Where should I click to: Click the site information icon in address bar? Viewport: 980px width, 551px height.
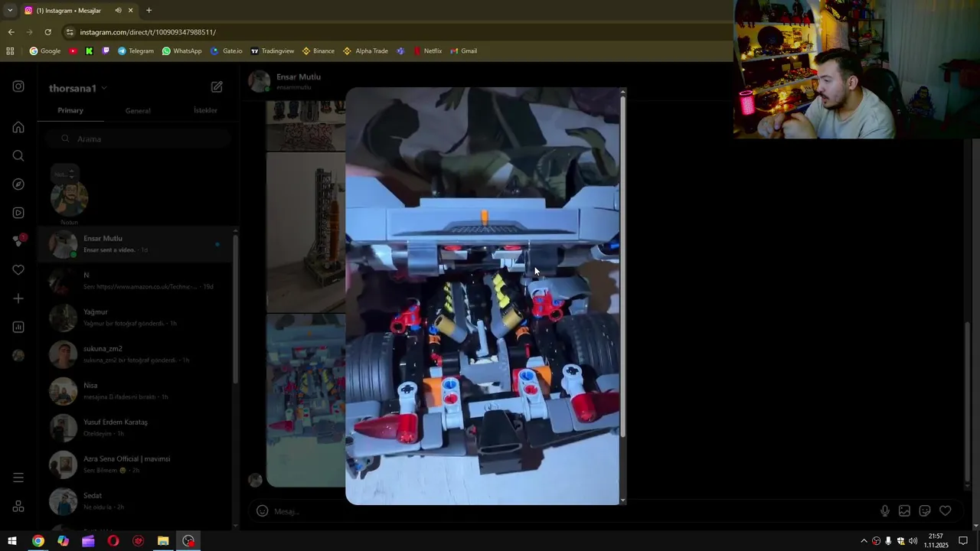pyautogui.click(x=70, y=32)
